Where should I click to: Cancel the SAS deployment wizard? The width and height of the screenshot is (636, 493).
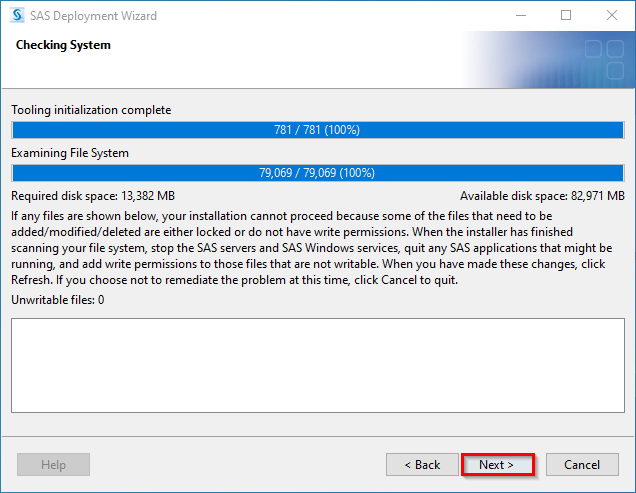click(582, 465)
